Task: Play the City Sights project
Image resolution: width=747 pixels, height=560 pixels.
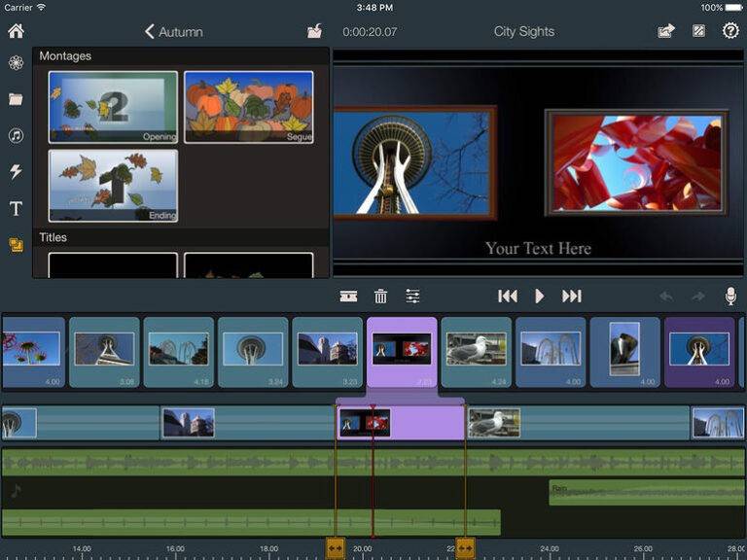Action: (x=540, y=297)
